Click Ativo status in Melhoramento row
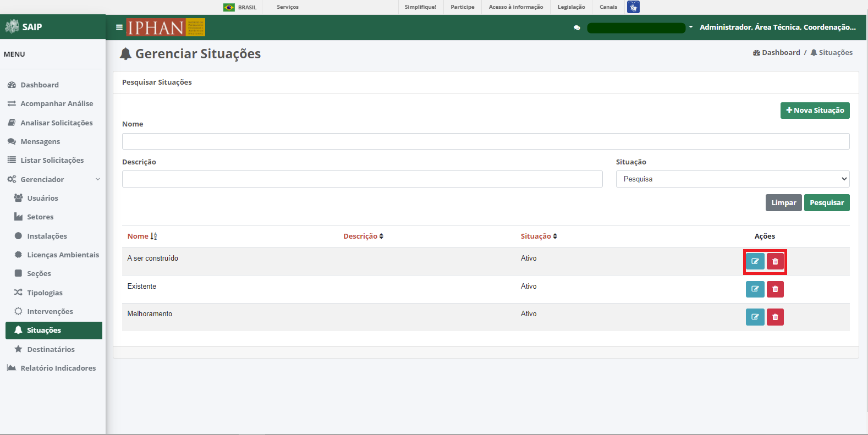 [x=529, y=314]
